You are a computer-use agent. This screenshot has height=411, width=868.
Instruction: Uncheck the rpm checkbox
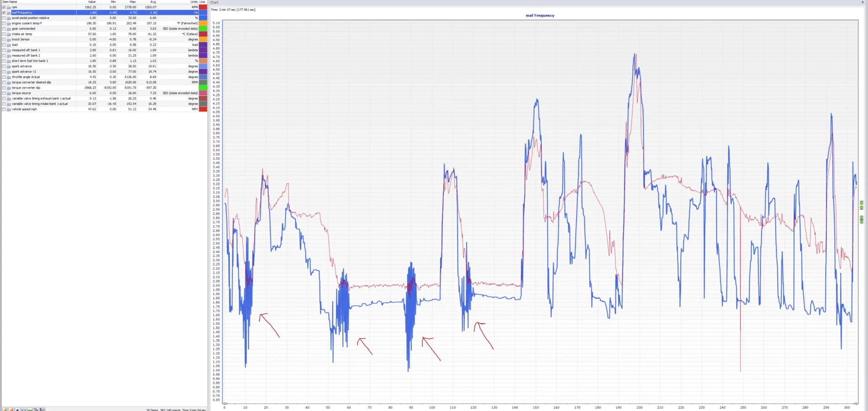point(4,7)
